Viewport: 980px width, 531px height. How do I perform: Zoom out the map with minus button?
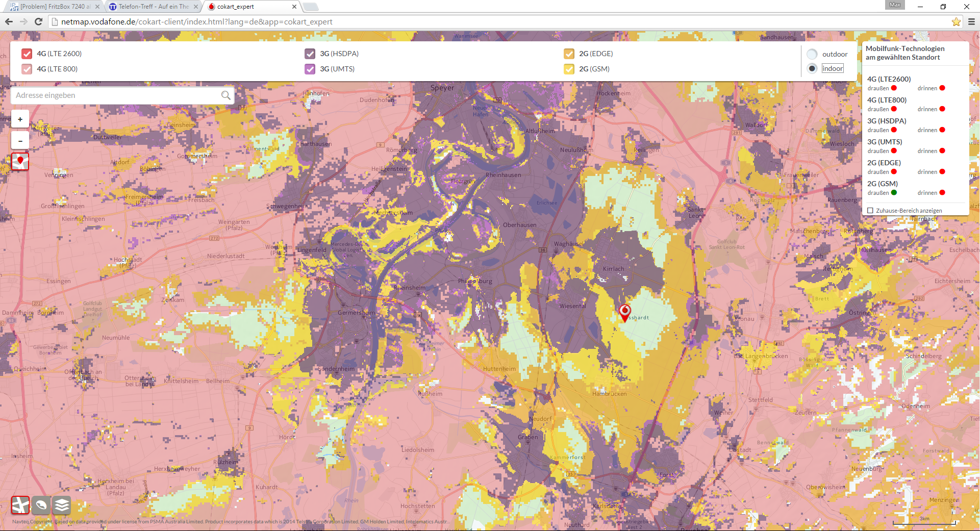tap(20, 141)
